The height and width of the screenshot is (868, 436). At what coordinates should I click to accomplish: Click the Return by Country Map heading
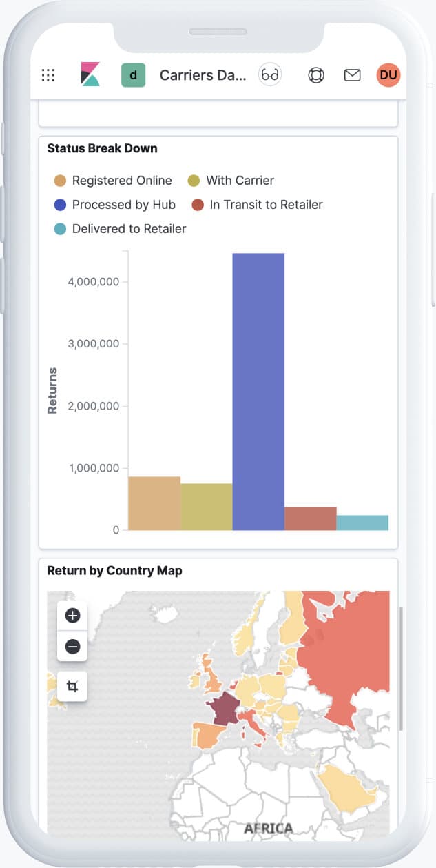(x=114, y=570)
